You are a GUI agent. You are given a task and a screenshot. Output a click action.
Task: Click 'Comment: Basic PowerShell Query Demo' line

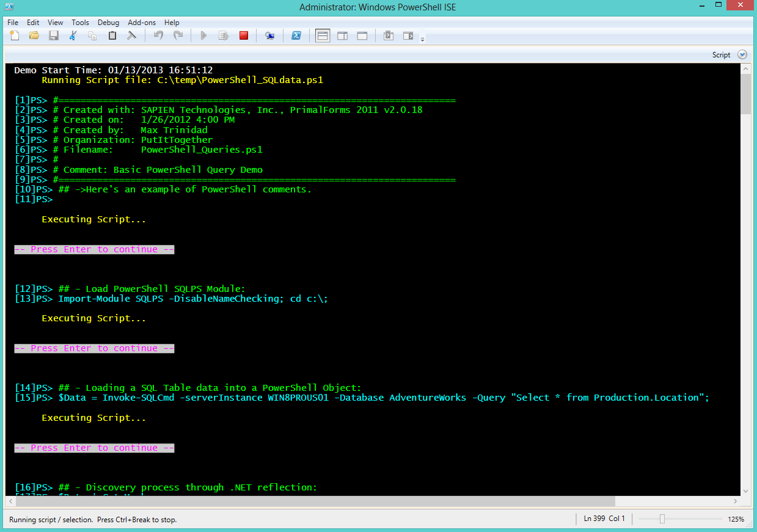pyautogui.click(x=139, y=170)
